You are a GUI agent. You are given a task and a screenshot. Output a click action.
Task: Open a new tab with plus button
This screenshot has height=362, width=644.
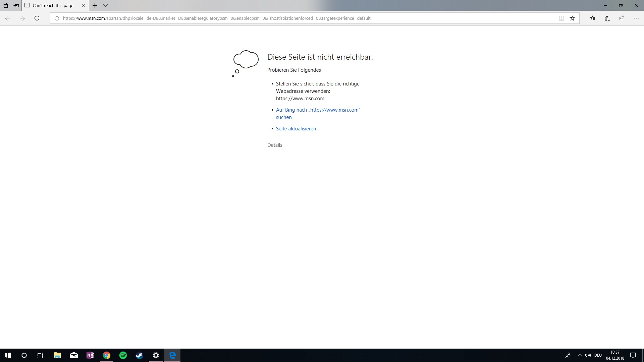(x=95, y=5)
